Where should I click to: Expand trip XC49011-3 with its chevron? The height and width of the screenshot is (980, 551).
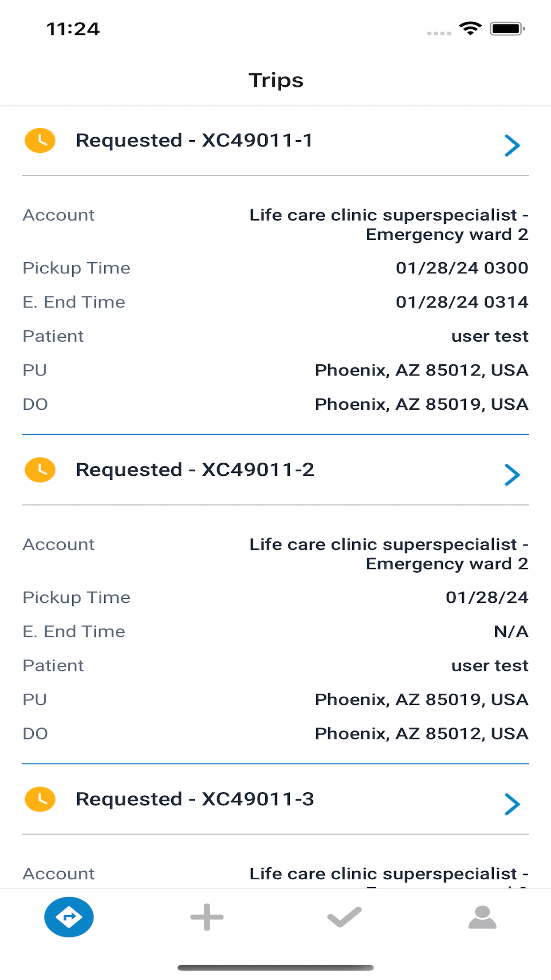click(512, 804)
